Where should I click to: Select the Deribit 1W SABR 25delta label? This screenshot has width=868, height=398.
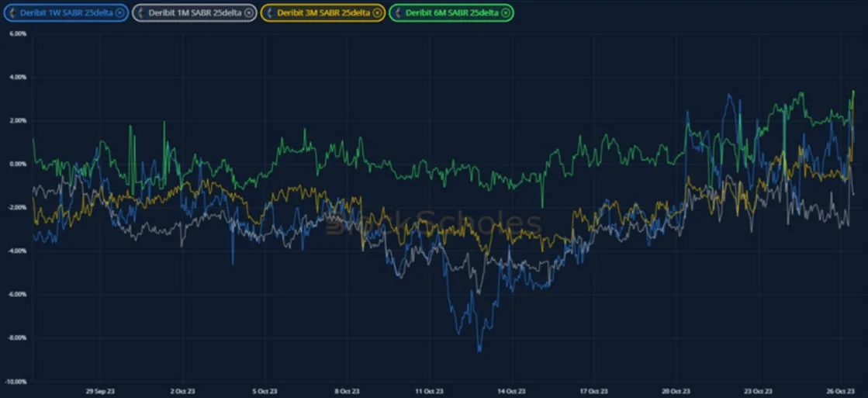tap(67, 12)
